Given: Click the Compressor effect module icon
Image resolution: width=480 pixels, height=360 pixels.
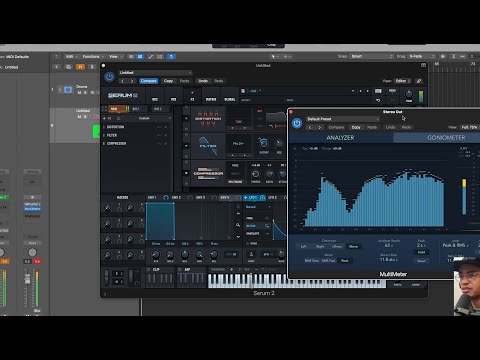Looking at the screenshot, I should coord(208,173).
